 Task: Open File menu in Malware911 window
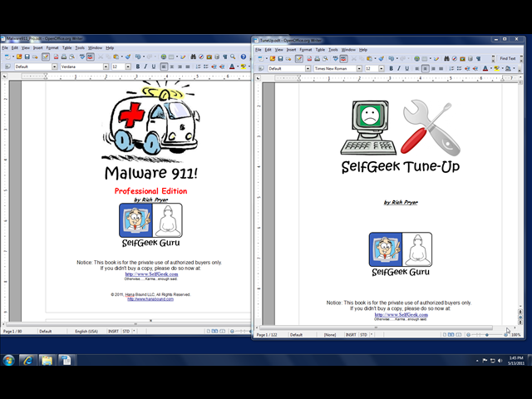5,48
